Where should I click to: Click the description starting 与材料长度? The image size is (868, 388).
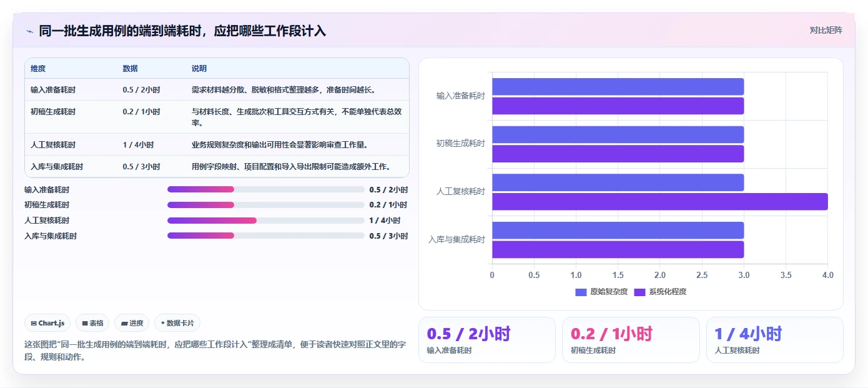click(297, 117)
